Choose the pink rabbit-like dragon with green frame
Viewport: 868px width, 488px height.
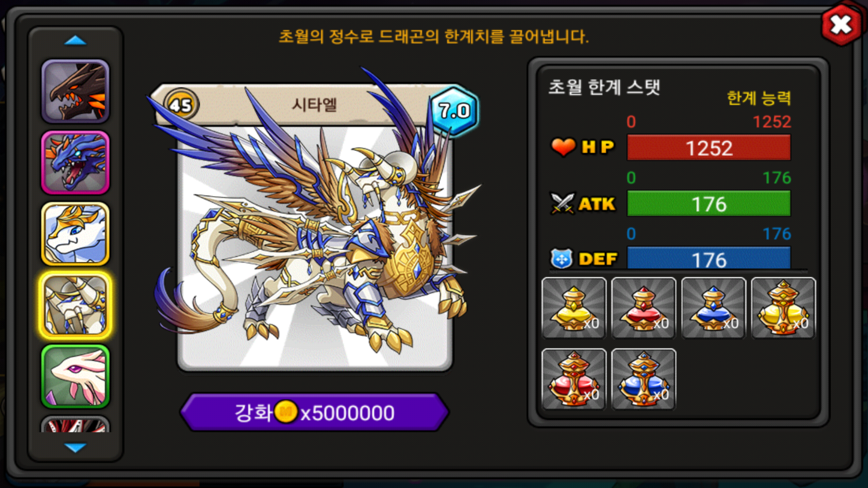tap(75, 376)
